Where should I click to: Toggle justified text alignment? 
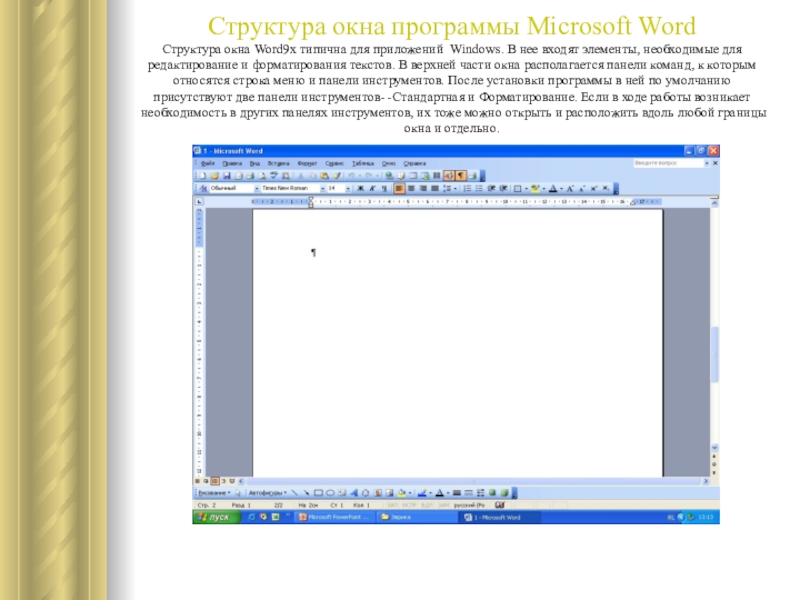pos(435,188)
